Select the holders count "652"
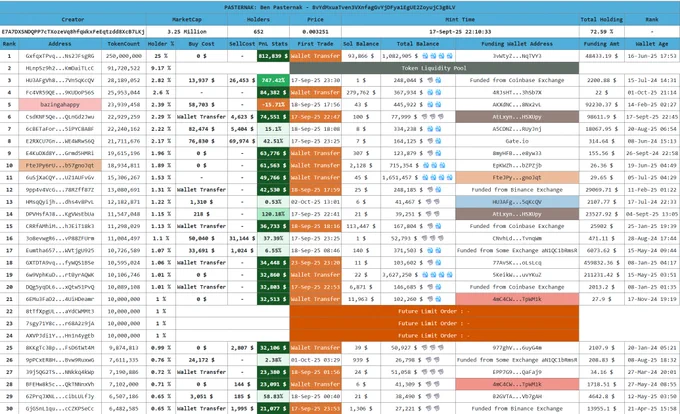The height and width of the screenshot is (414, 680). coord(258,32)
